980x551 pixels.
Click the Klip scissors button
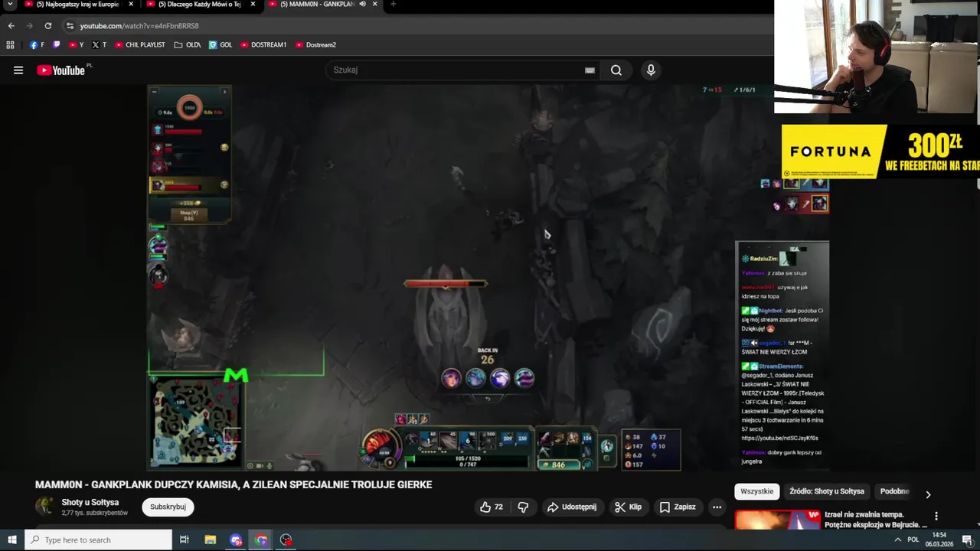point(628,507)
